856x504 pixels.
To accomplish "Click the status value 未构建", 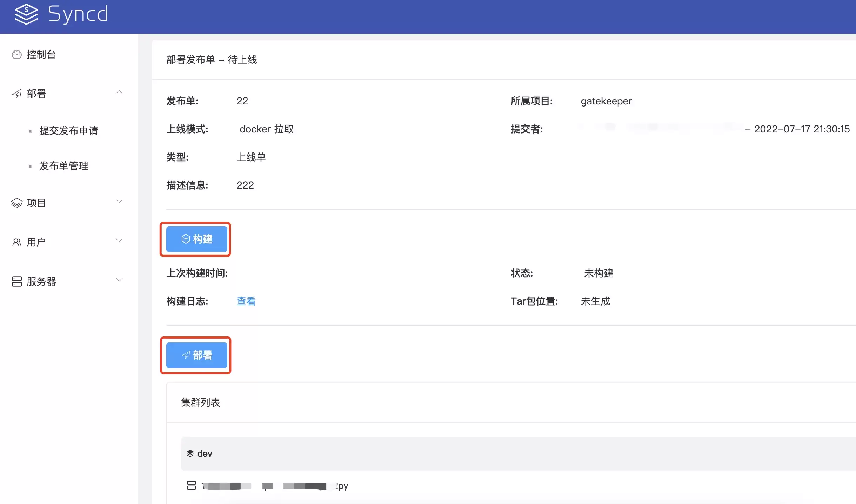I will point(599,273).
